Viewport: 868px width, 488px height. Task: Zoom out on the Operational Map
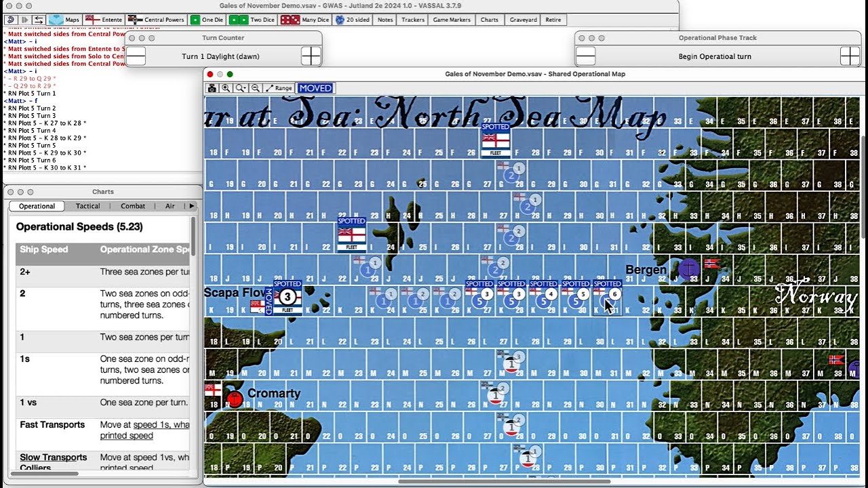[x=256, y=88]
